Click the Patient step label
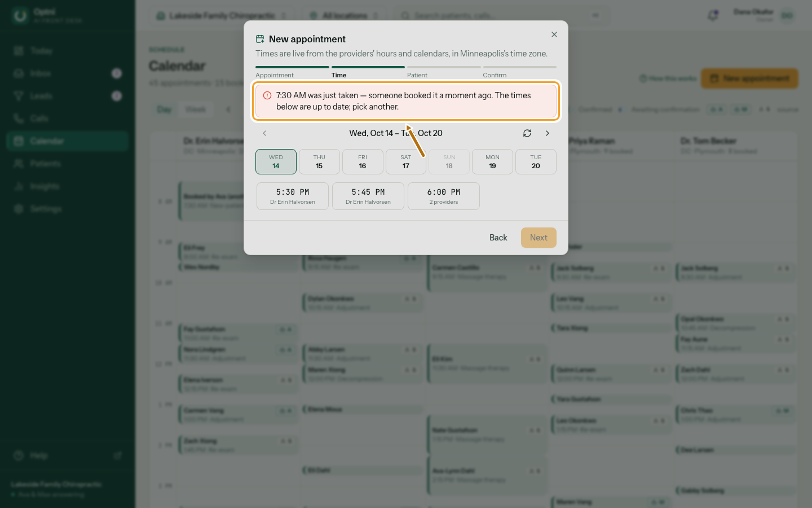 [x=417, y=75]
